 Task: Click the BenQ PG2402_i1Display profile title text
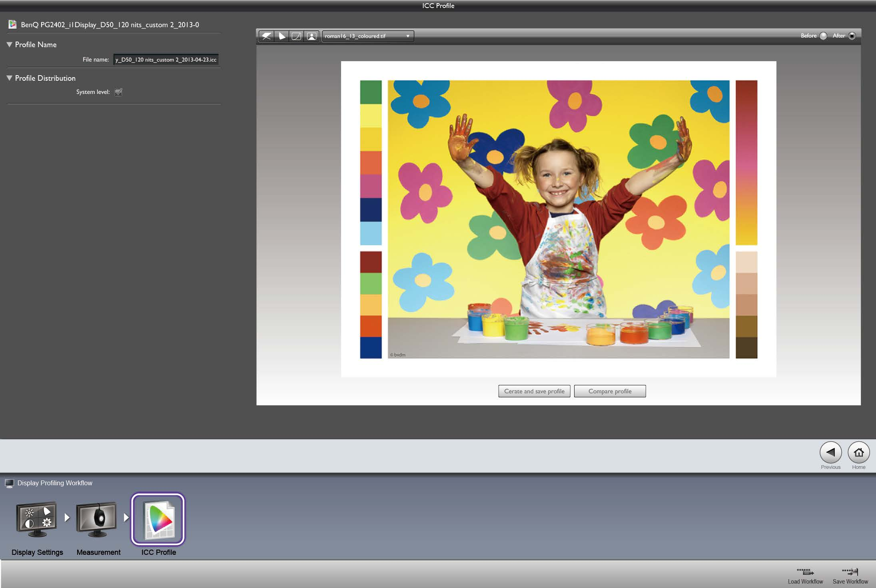[x=110, y=25]
